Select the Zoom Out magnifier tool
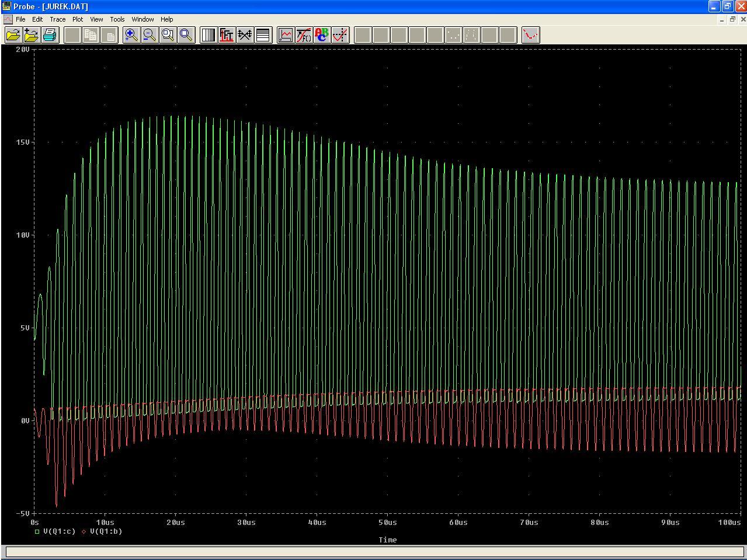This screenshot has width=747, height=560. tap(150, 35)
